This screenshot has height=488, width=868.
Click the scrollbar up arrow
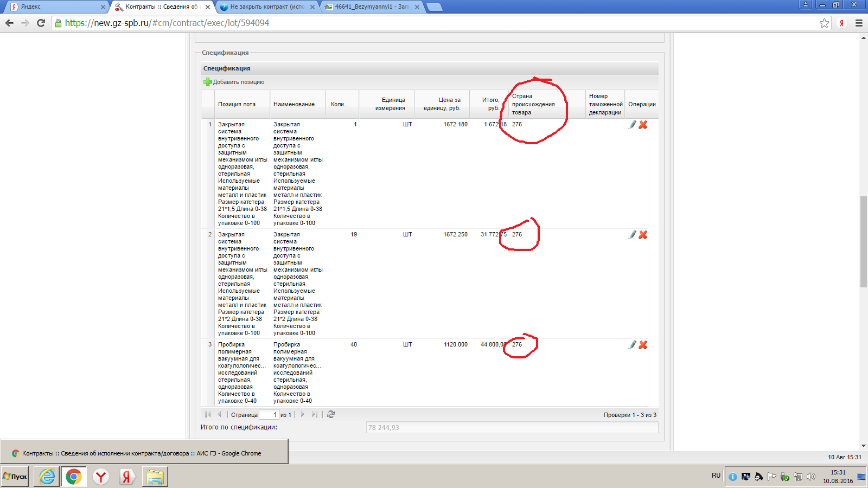click(864, 38)
